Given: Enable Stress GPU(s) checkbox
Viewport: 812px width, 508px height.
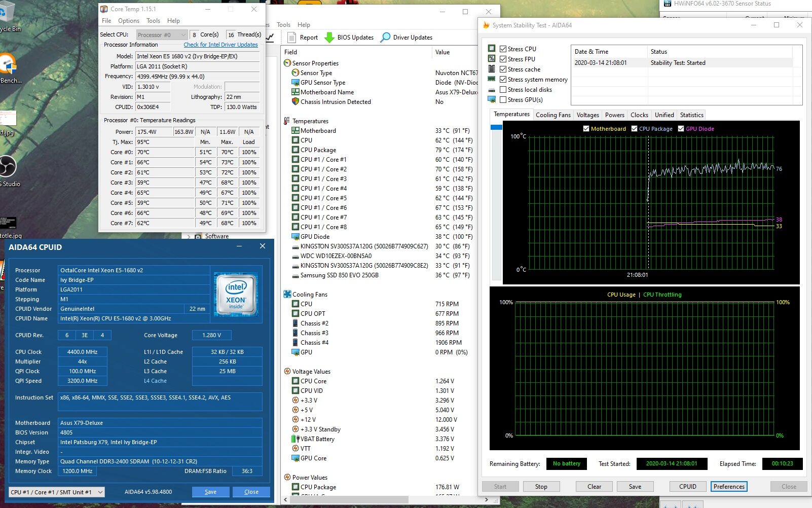Looking at the screenshot, I should click(503, 99).
